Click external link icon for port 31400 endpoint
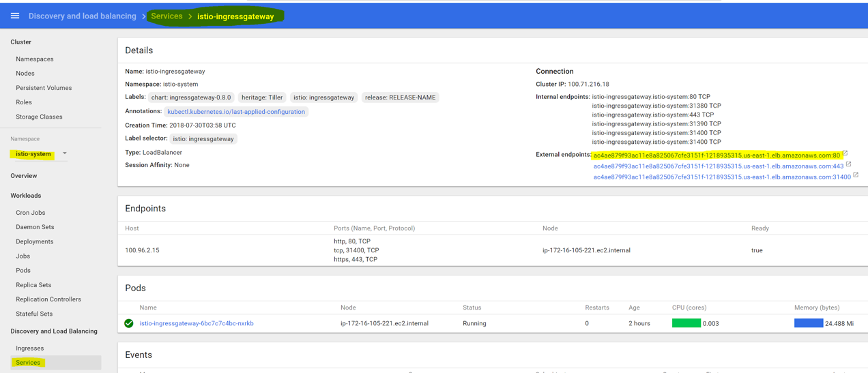Viewport: 868px width, 373px height. (856, 175)
